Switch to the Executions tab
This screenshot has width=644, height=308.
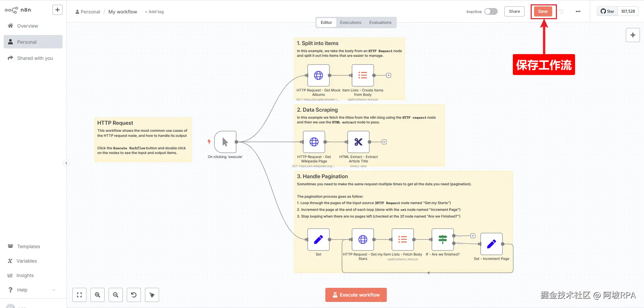click(x=350, y=23)
